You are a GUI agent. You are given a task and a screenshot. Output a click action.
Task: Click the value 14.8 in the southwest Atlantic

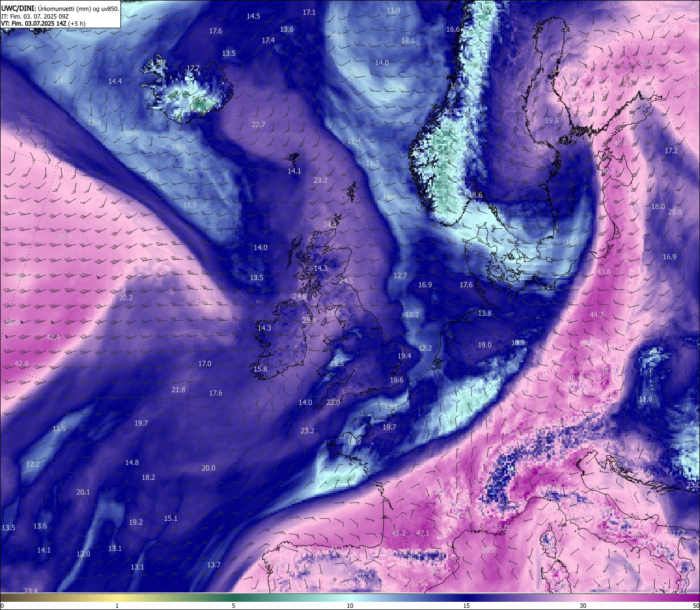coord(132,462)
